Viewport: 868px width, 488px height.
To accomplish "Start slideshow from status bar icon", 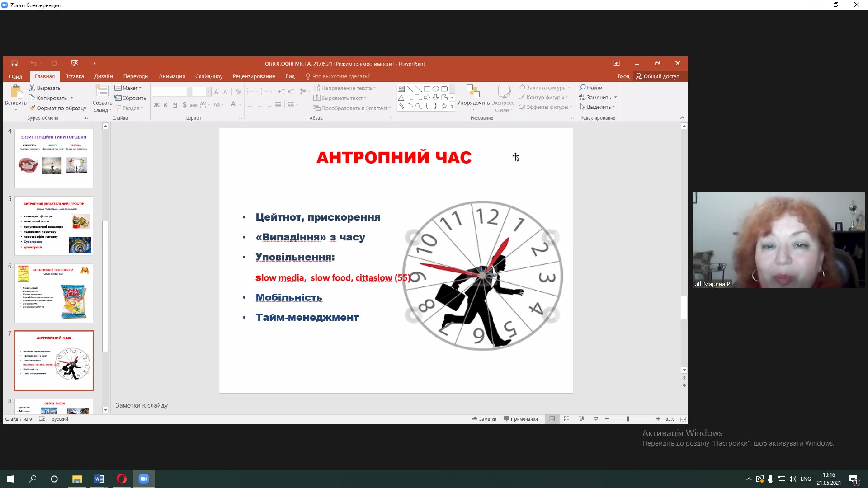I will [x=595, y=419].
